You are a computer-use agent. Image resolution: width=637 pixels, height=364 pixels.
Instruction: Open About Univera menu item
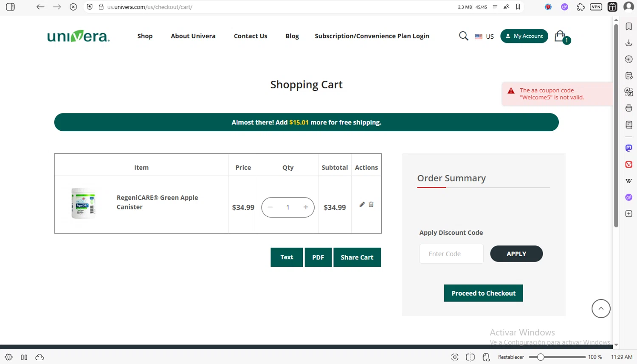tap(193, 36)
